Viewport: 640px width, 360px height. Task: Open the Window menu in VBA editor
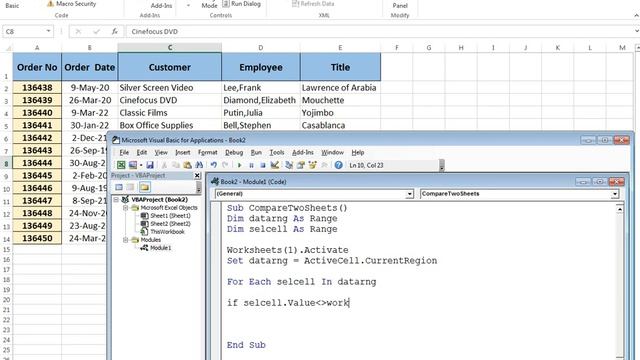point(332,152)
